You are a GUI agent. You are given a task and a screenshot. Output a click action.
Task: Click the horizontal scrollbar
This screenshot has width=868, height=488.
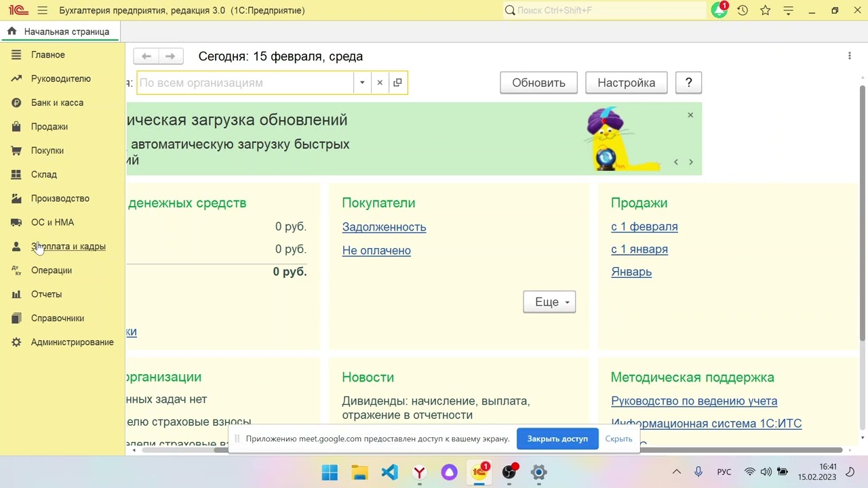[529, 450]
